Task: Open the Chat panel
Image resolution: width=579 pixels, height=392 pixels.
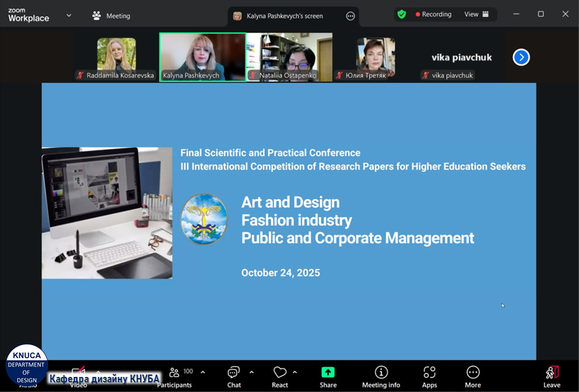Action: (x=234, y=376)
